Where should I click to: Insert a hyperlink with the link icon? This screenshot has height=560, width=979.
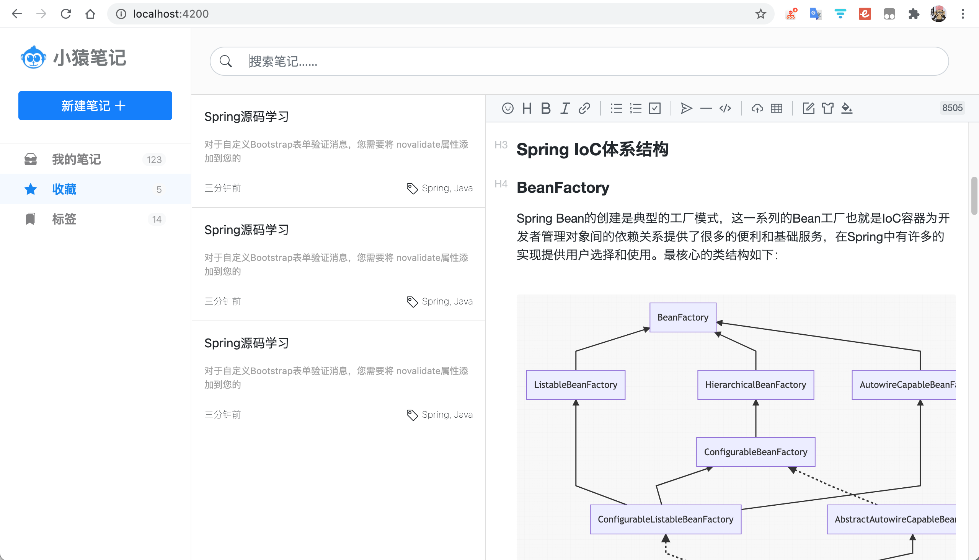click(x=584, y=108)
